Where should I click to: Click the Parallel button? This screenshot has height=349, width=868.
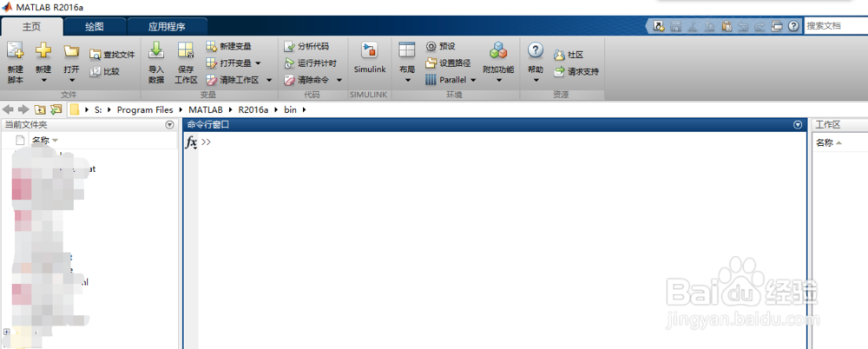(446, 80)
